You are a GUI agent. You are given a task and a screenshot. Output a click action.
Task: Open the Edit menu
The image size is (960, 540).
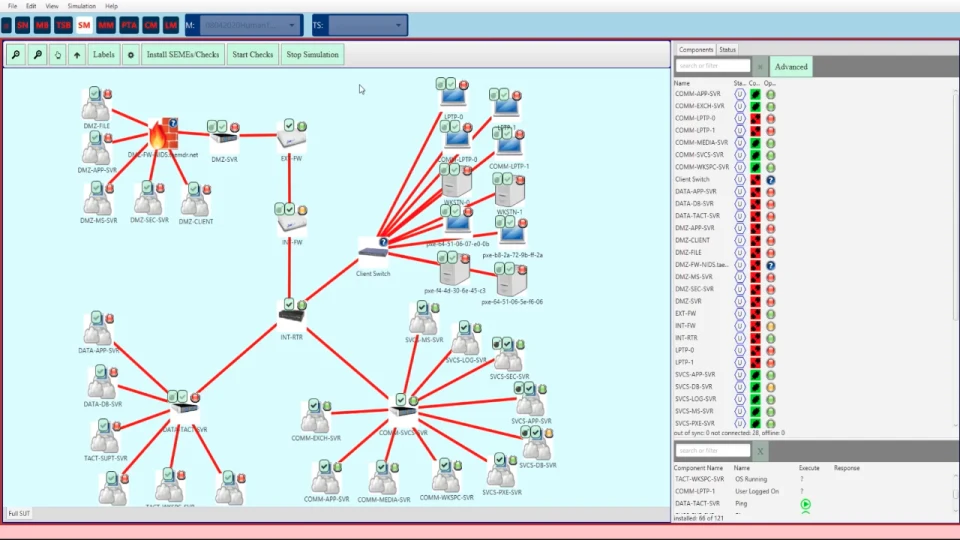tap(31, 6)
